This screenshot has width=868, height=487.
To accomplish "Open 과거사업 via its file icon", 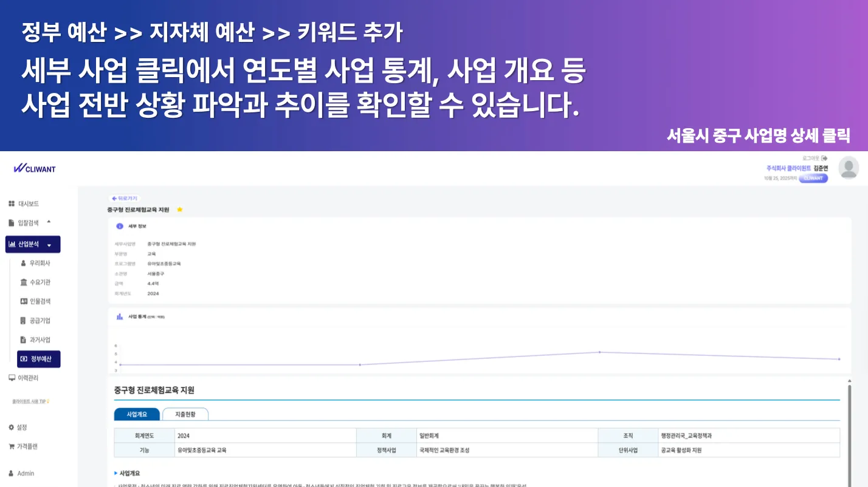I will point(24,339).
